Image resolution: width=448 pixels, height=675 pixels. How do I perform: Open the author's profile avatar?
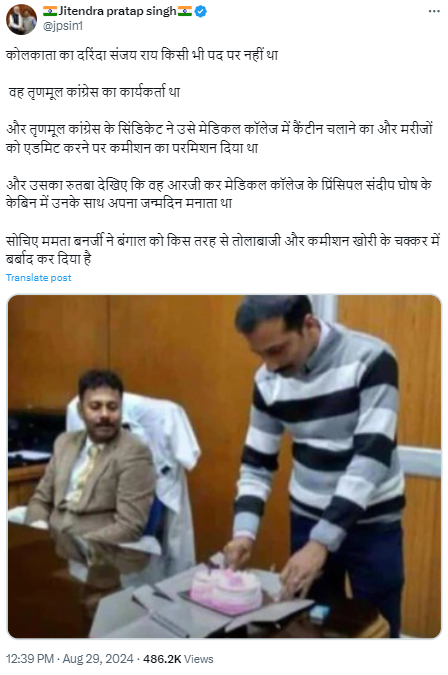point(21,19)
